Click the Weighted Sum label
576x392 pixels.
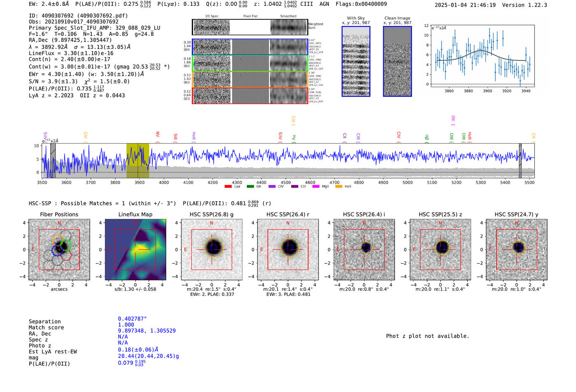(x=316, y=26)
